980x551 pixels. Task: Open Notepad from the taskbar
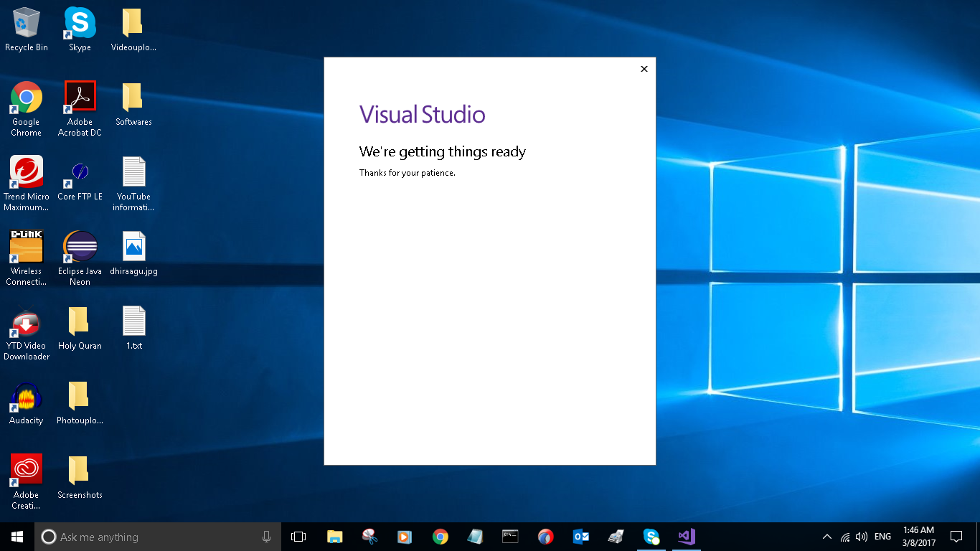coord(474,536)
